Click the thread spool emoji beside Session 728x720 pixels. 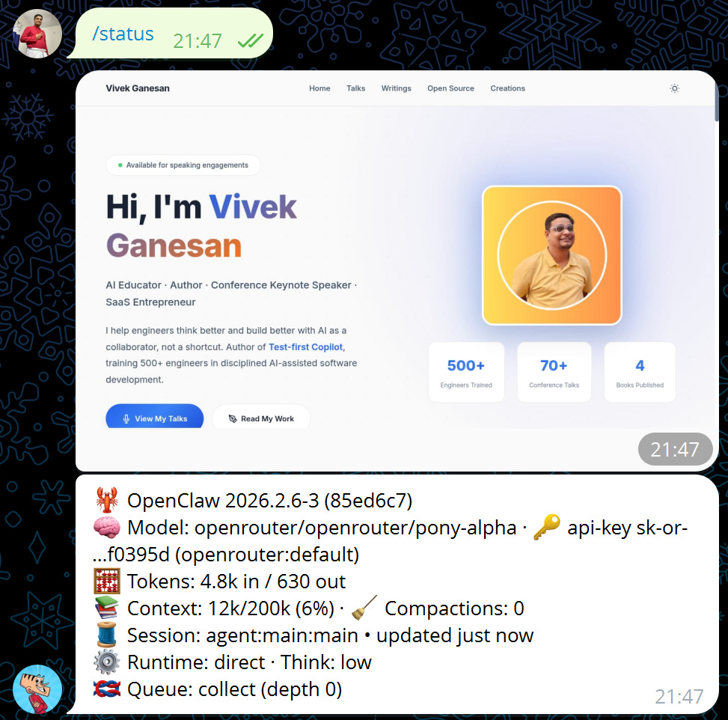click(x=107, y=635)
